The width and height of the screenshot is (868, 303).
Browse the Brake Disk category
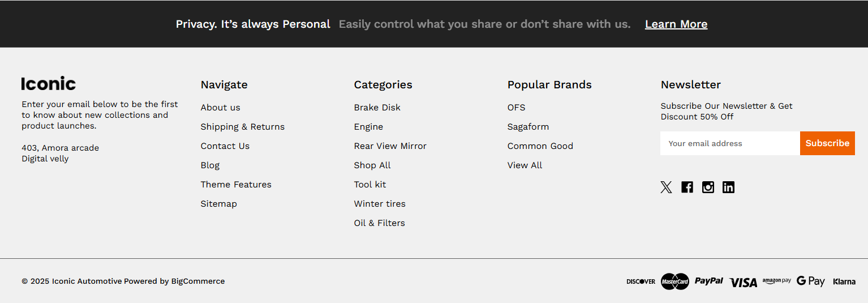(377, 108)
